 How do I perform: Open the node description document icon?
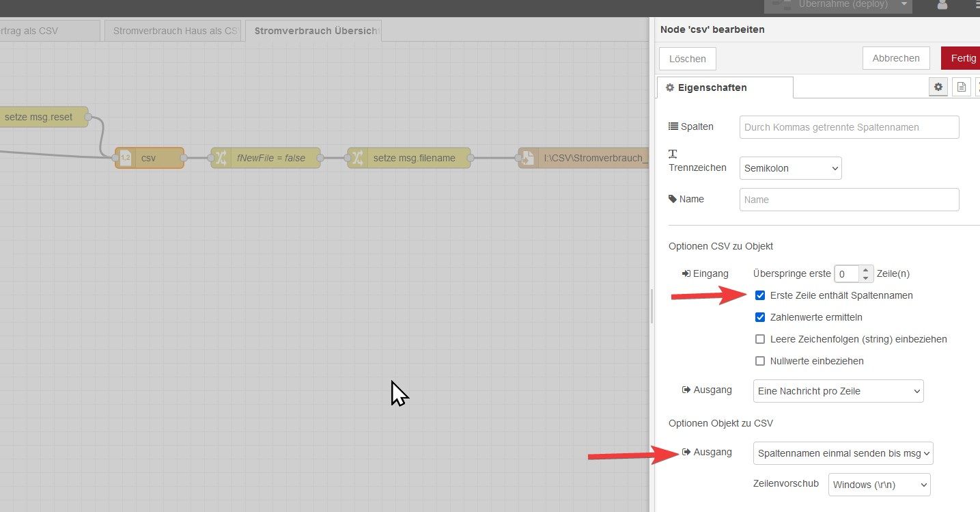[962, 87]
